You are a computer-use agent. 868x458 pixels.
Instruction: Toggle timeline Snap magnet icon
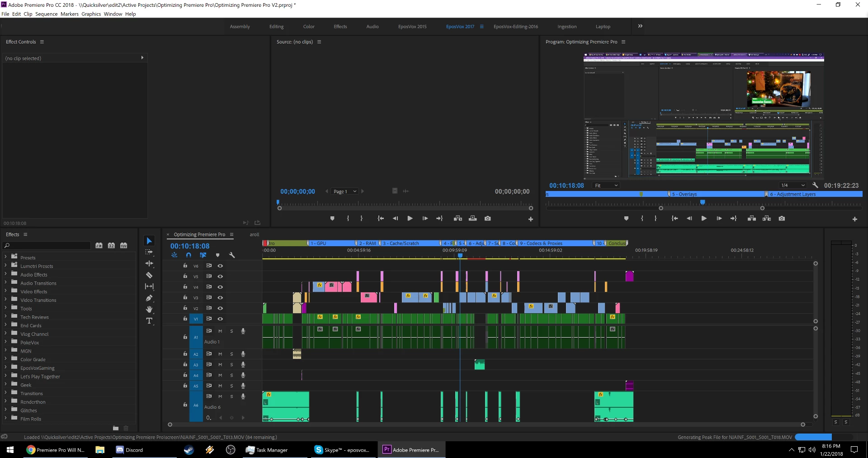point(189,255)
